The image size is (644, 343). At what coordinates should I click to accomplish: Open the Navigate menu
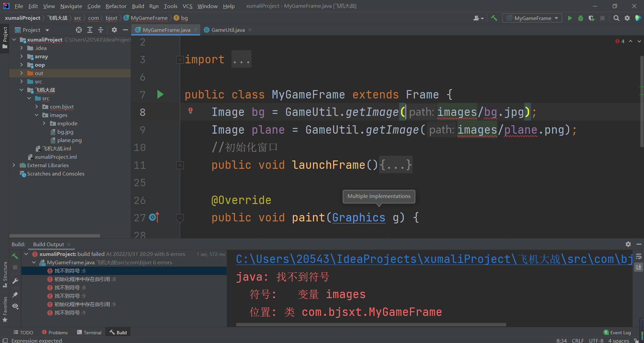71,6
